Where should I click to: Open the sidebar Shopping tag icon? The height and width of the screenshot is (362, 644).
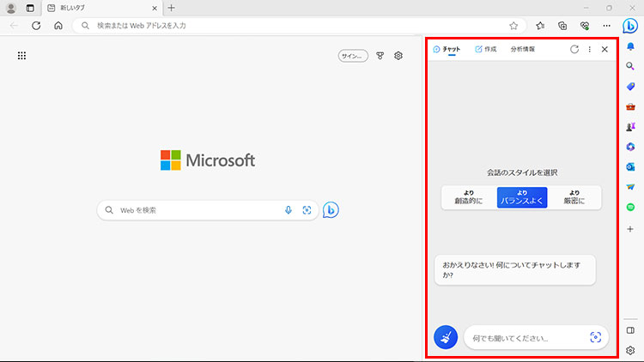click(630, 86)
